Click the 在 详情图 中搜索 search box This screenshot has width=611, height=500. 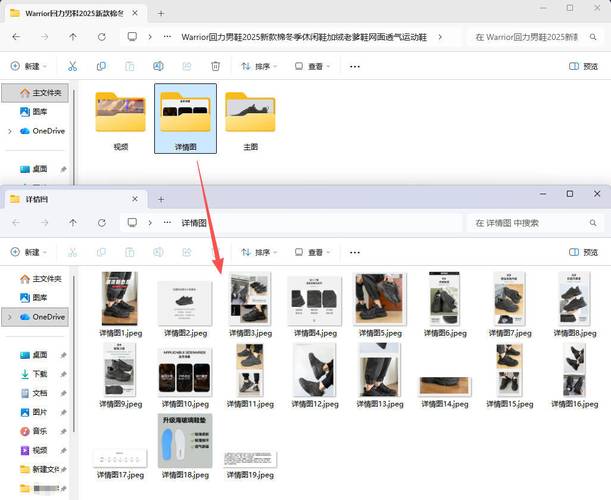[x=535, y=223]
